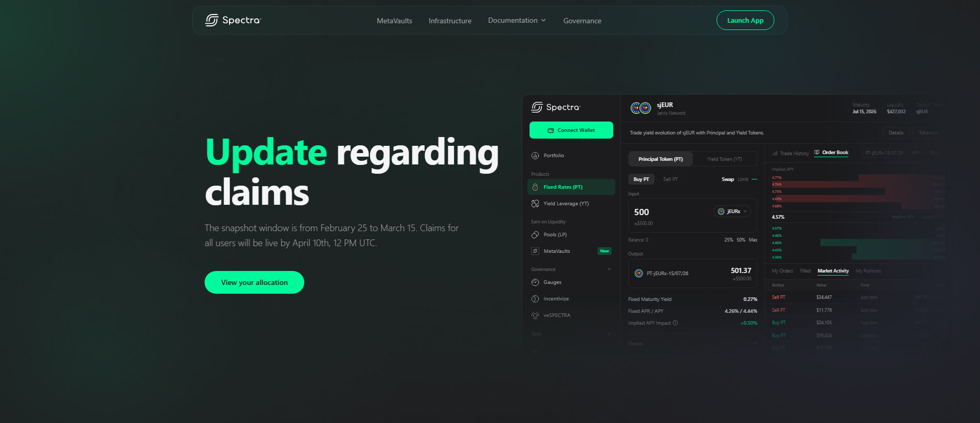This screenshot has height=423, width=980.
Task: Click the Yield Leverage (YT) icon
Action: [x=535, y=204]
